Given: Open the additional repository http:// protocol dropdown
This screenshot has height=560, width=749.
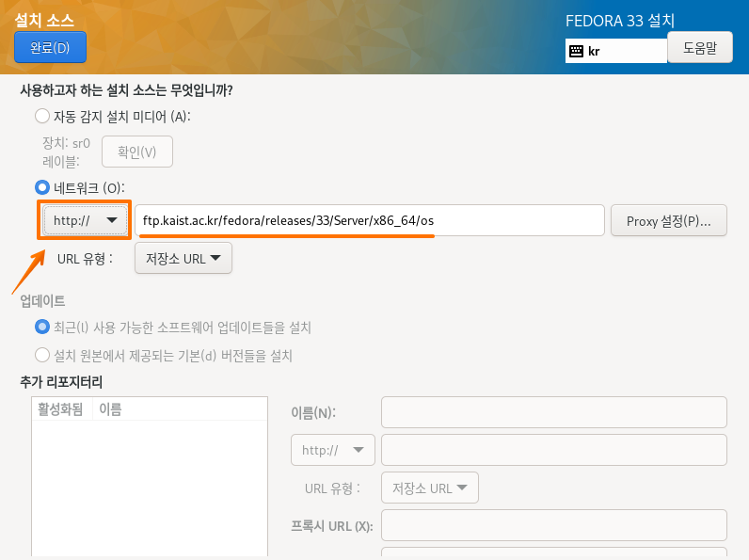Looking at the screenshot, I should pos(333,450).
